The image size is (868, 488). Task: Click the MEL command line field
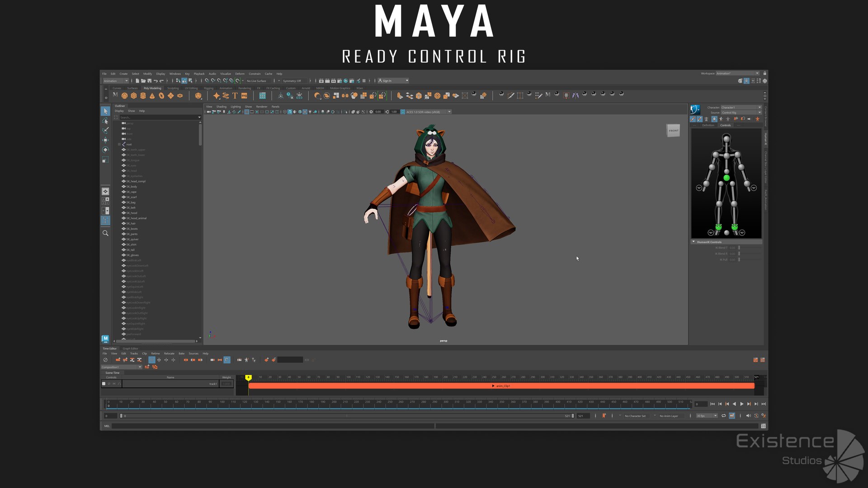pos(273,426)
